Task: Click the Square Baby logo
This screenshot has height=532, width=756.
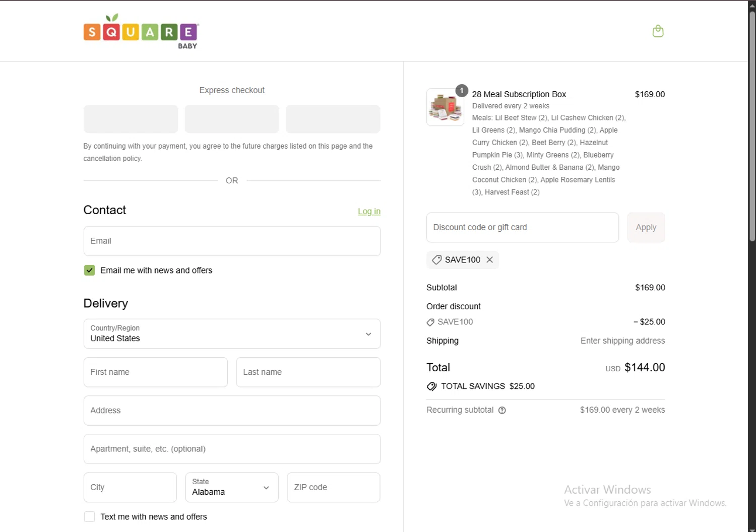Action: (x=141, y=31)
